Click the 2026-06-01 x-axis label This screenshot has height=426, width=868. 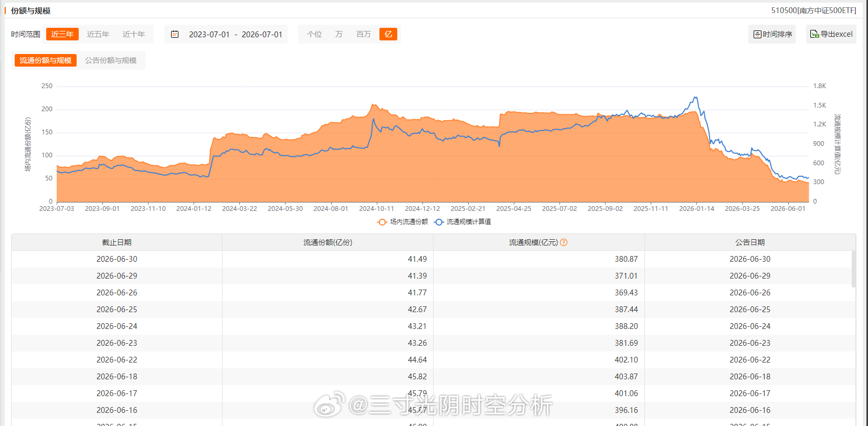point(788,209)
